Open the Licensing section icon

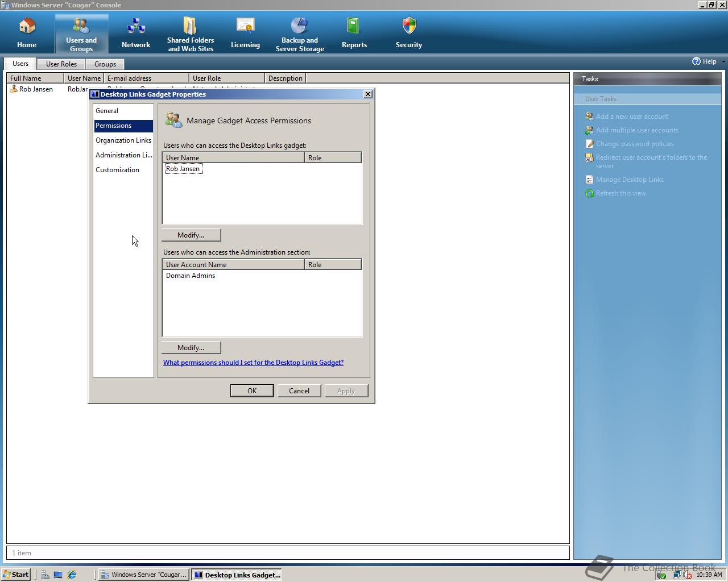tap(245, 26)
